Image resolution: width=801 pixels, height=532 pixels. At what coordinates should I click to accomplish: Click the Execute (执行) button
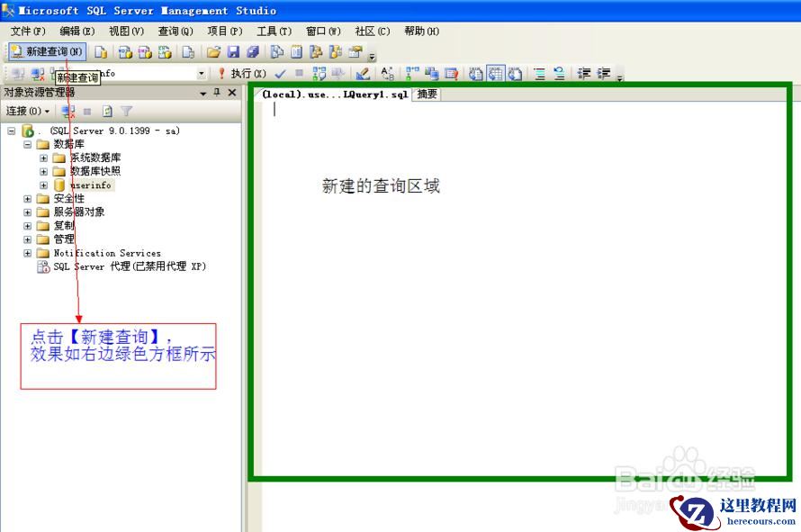[242, 74]
